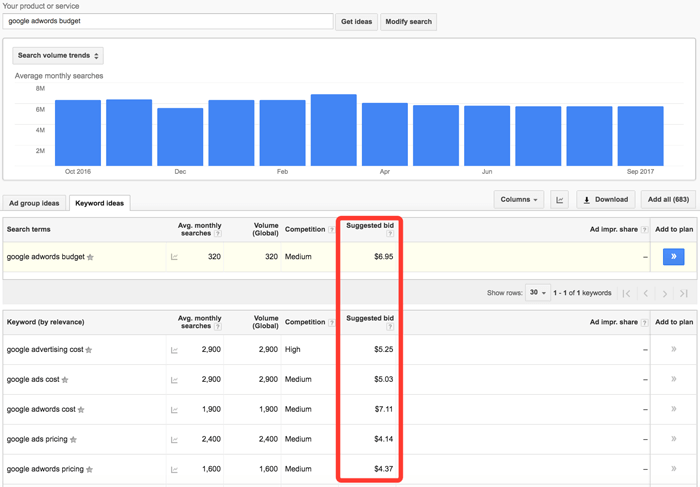Open help for Ad impr. share in Keyword table

[644, 323]
